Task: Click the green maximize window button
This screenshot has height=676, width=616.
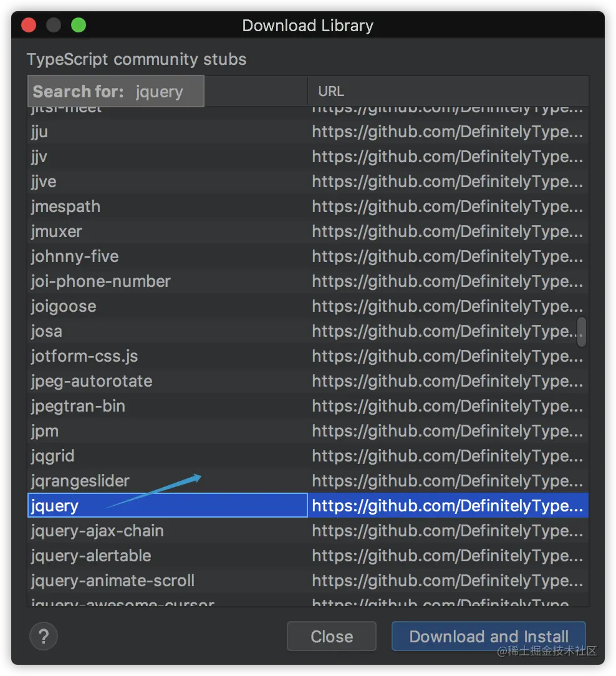Action: (79, 25)
